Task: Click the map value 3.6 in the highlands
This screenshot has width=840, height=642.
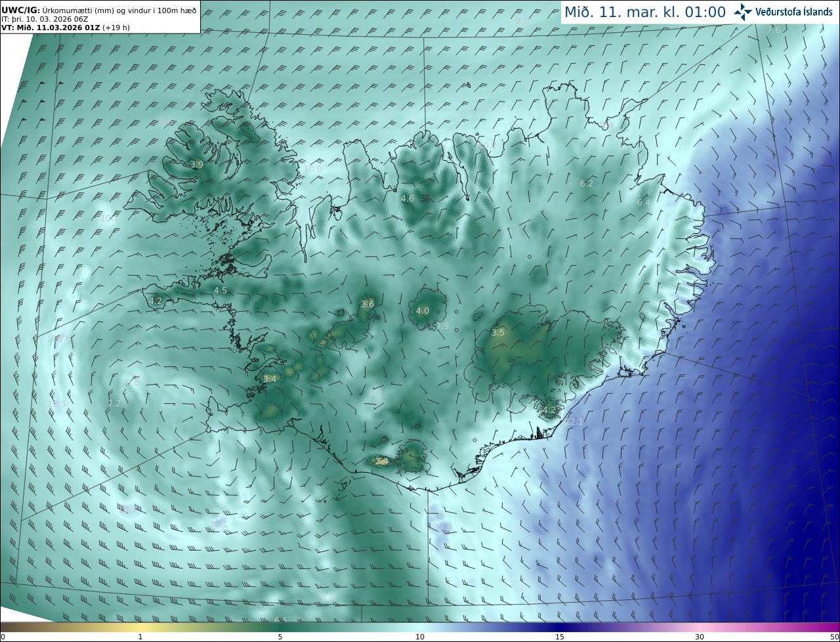Action: coord(367,304)
